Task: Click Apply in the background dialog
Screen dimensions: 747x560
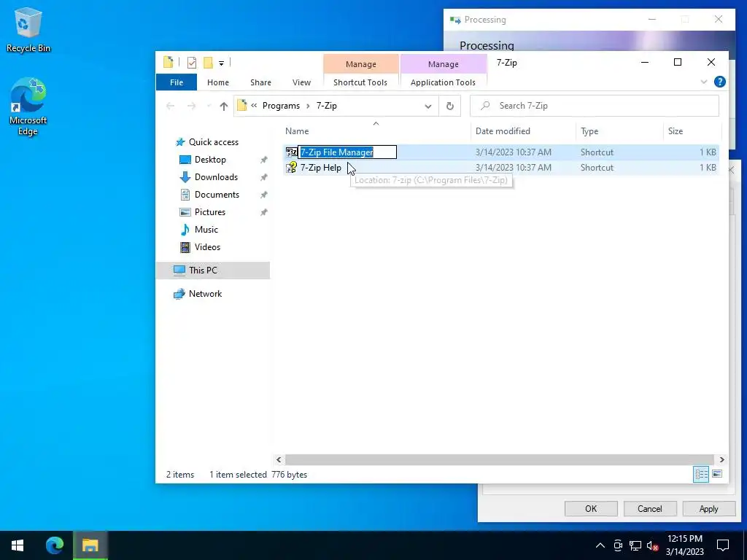Action: tap(708, 508)
